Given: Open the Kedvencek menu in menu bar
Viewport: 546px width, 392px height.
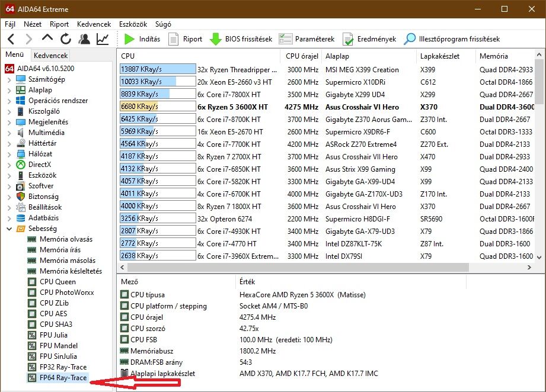Looking at the screenshot, I should coord(94,24).
